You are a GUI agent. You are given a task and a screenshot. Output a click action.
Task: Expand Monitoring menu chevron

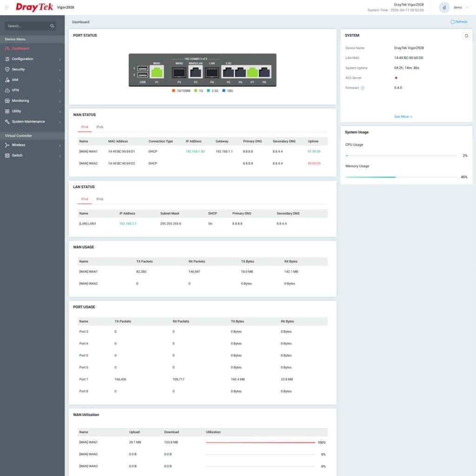[x=60, y=101]
